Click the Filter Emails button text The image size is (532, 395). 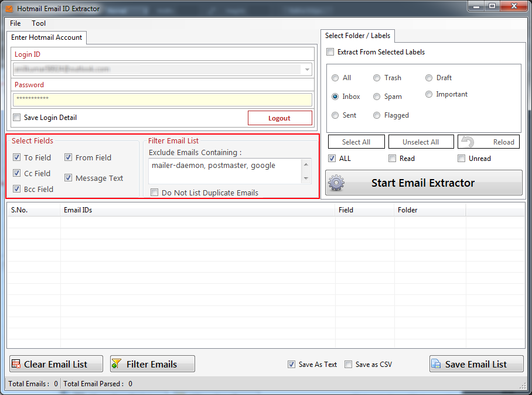pyautogui.click(x=152, y=364)
